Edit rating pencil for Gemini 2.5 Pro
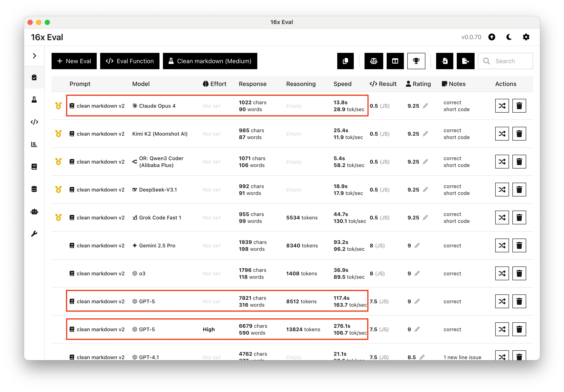This screenshot has width=564, height=392. 417,246
